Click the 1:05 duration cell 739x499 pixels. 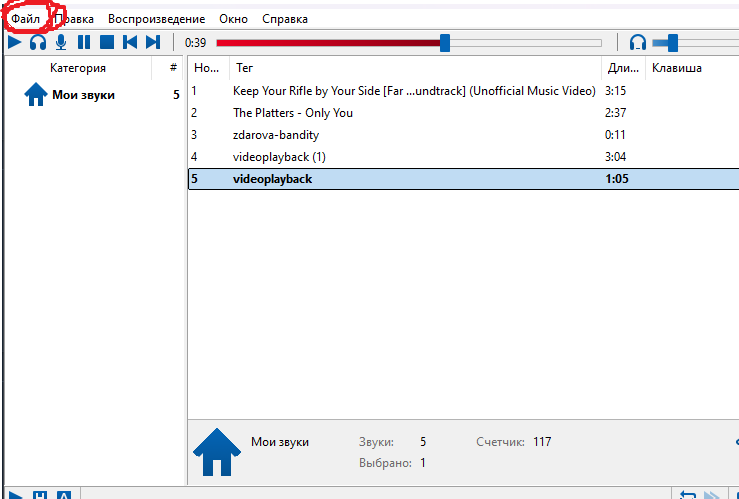pyautogui.click(x=617, y=179)
